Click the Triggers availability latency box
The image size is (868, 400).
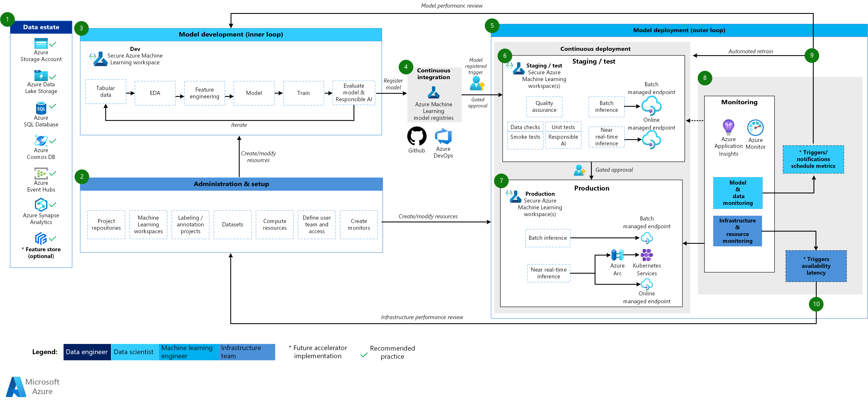click(816, 266)
